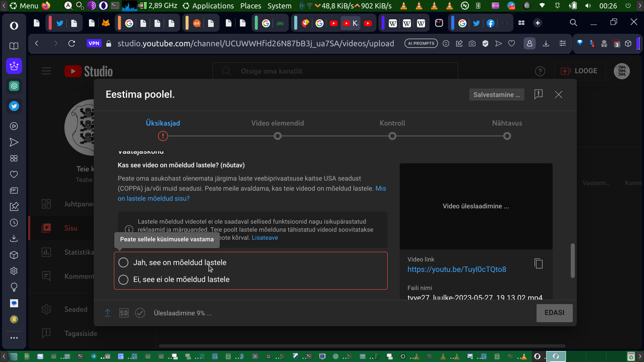Click the dialog vertical scrollbar
The height and width of the screenshot is (362, 644).
click(573, 261)
